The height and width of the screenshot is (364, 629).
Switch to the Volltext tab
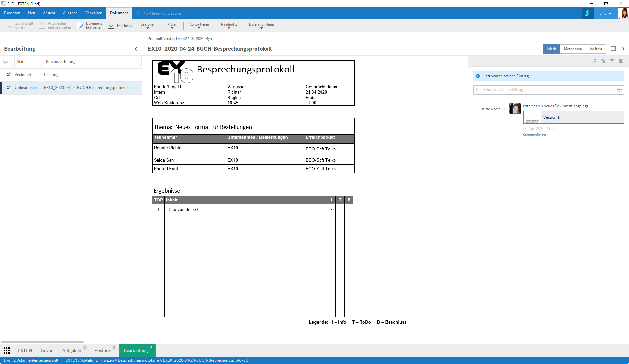(596, 49)
